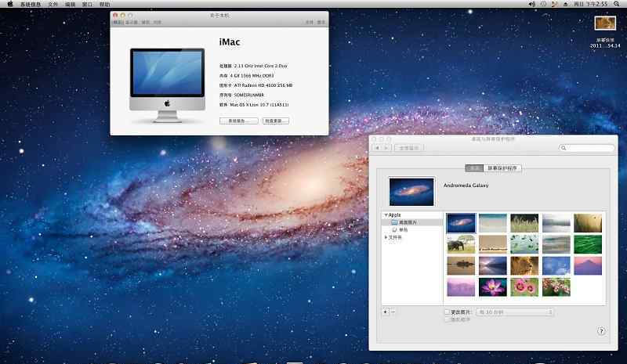Choose the lotus flower wallpaper thumbnail
This screenshot has width=627, height=364.
[493, 287]
